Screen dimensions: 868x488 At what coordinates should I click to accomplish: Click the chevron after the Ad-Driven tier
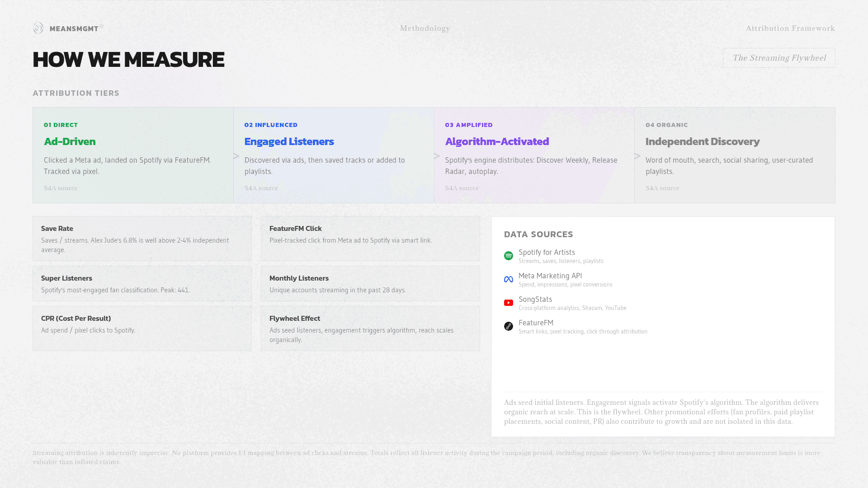pos(236,156)
